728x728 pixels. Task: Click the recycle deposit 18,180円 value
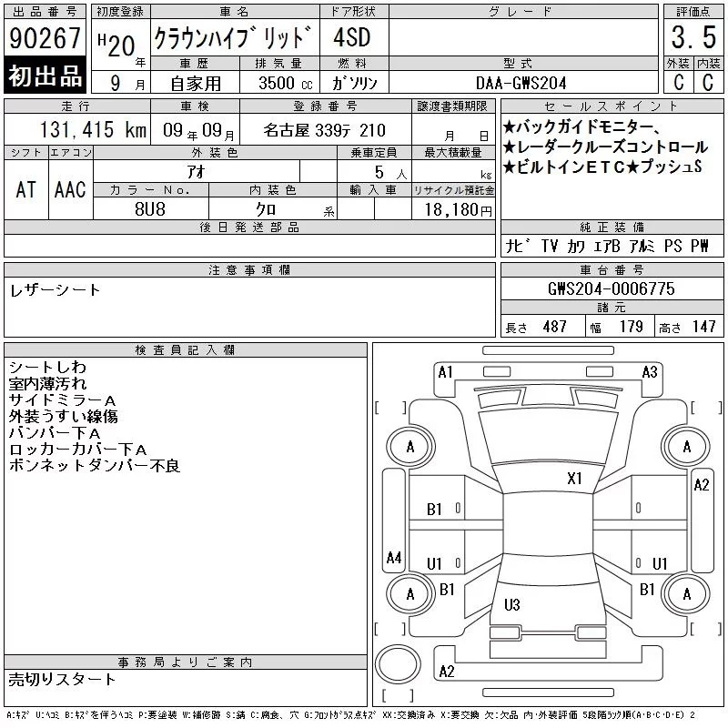tap(453, 210)
